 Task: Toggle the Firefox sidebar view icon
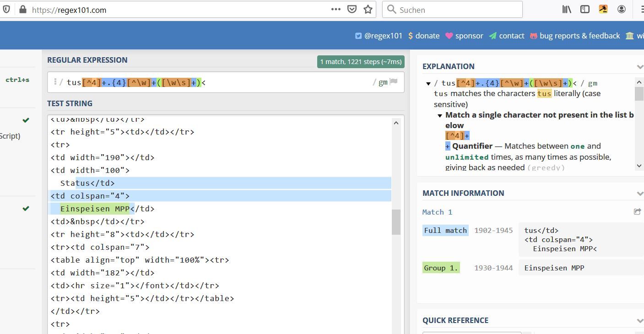click(585, 10)
